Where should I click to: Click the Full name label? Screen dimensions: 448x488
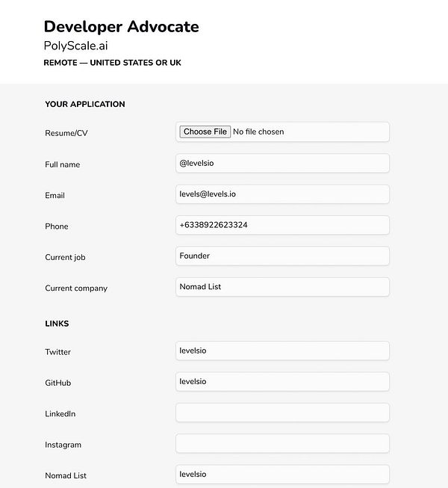63,164
